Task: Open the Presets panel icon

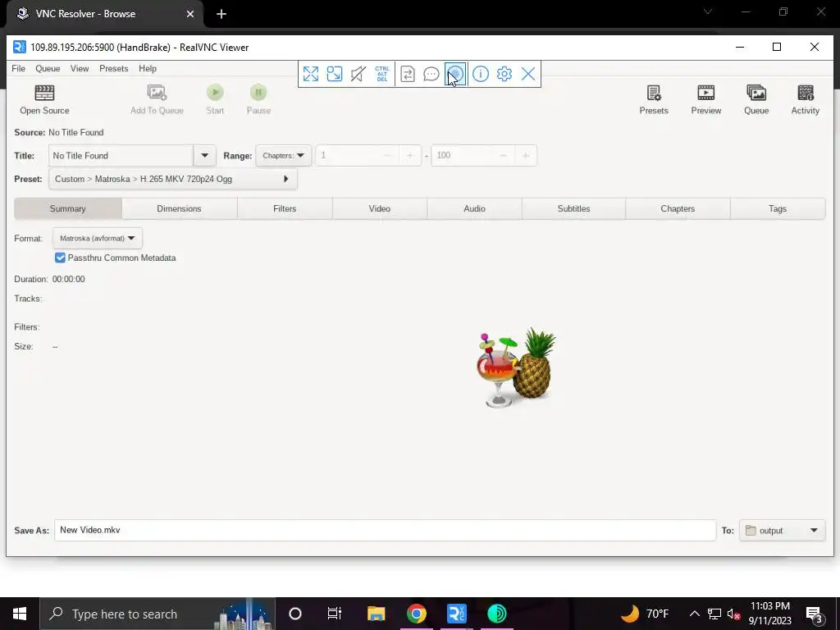Action: coord(654,93)
